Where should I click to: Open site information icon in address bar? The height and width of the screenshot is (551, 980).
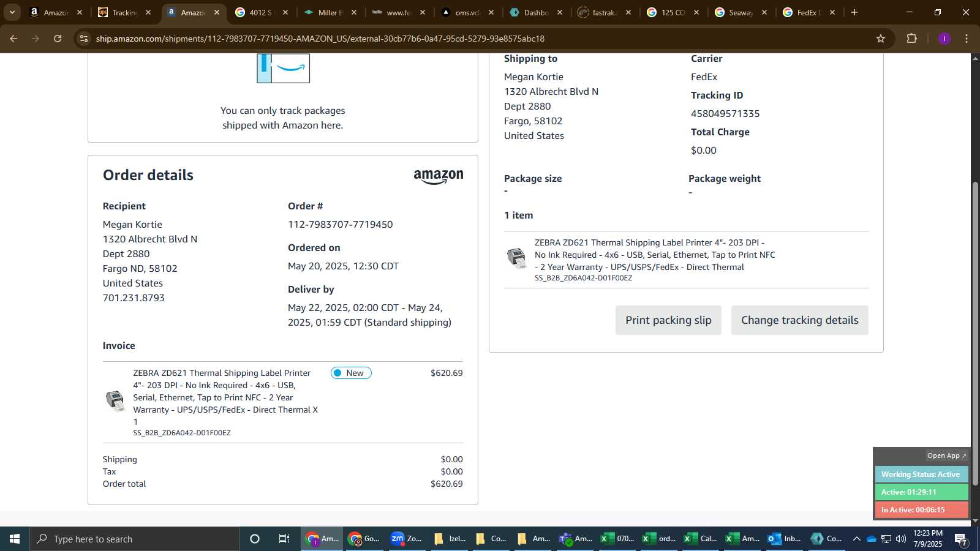tap(84, 39)
